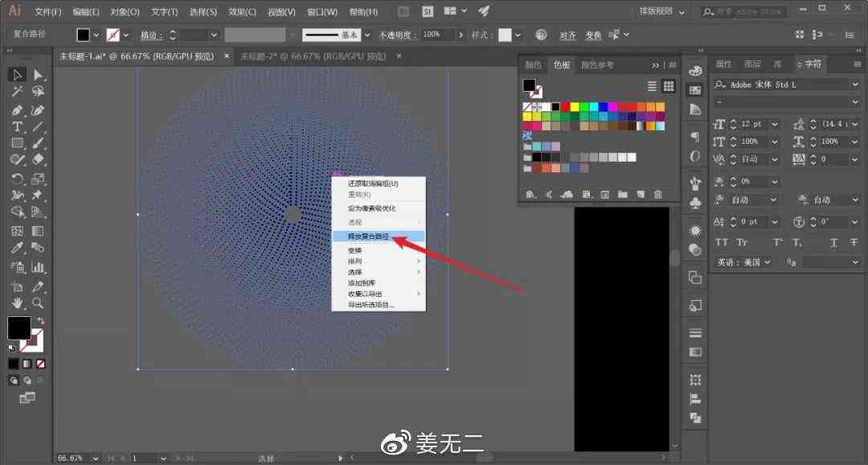Switch swatches panel to thumbnail view
The width and height of the screenshot is (868, 465).
point(669,86)
